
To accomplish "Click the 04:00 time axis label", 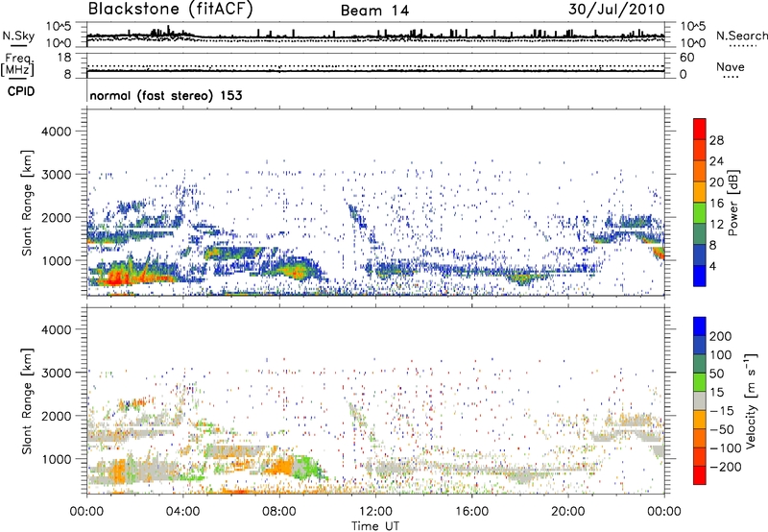I will point(182,512).
